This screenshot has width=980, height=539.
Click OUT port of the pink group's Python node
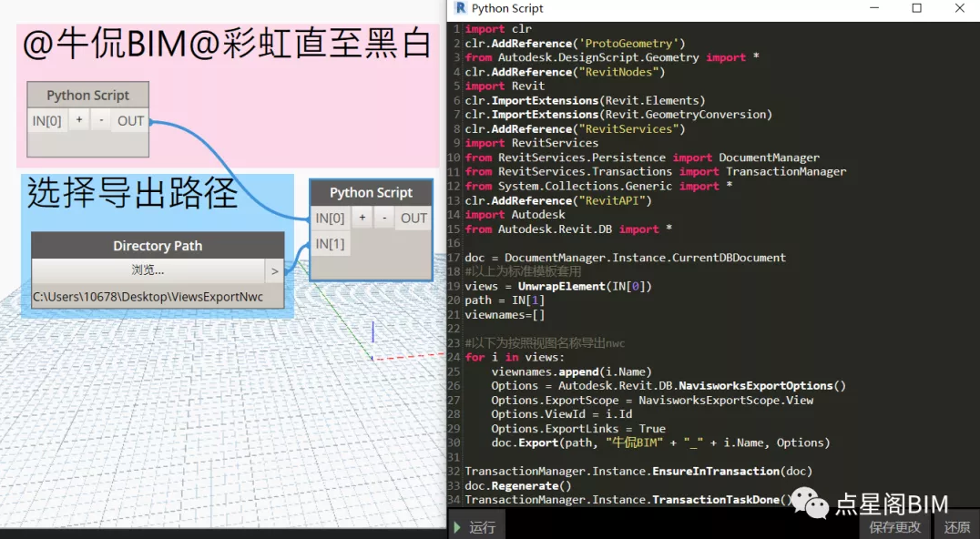[x=130, y=120]
